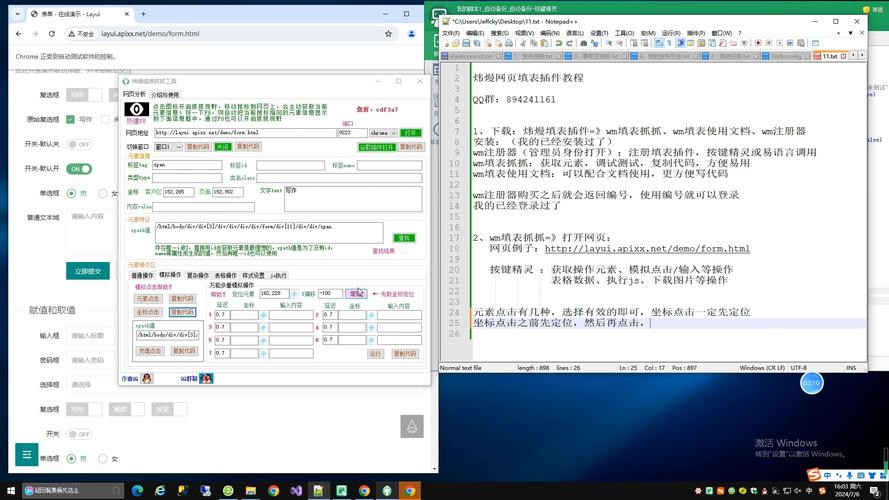The height and width of the screenshot is (500, 889).
Task: Select the 女 radio button at page bottom
Action: point(104,459)
